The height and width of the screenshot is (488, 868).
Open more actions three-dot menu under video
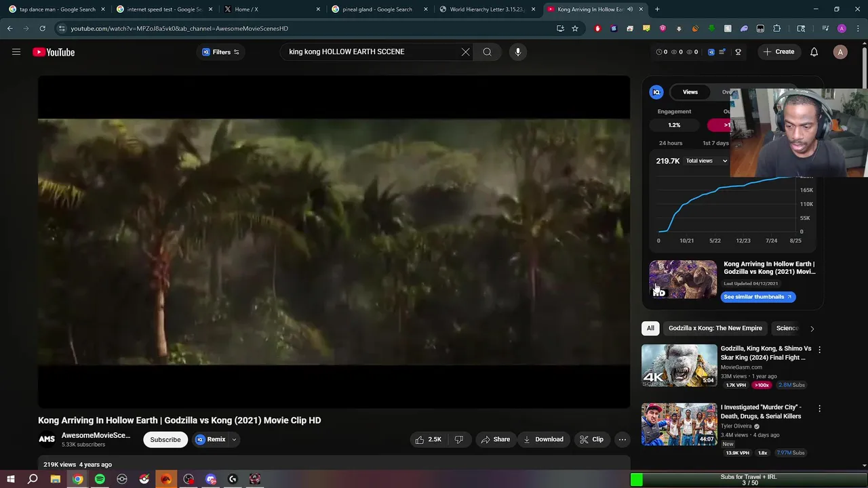point(622,439)
